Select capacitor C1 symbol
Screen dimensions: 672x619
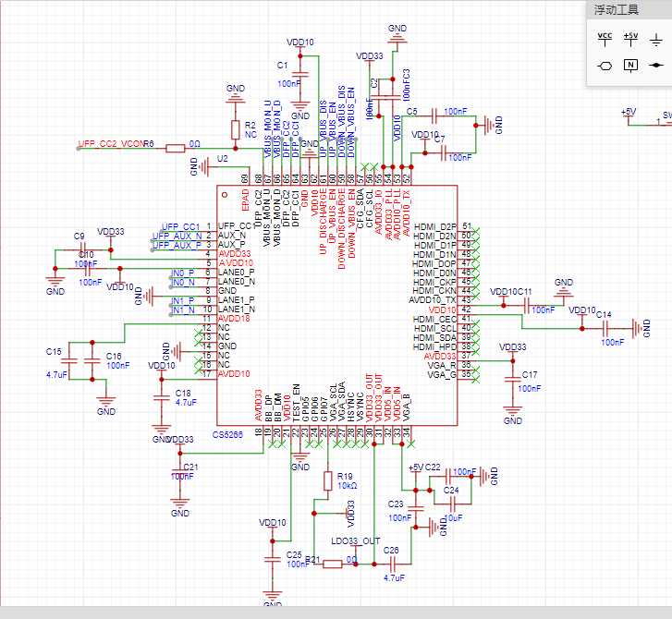[300, 75]
